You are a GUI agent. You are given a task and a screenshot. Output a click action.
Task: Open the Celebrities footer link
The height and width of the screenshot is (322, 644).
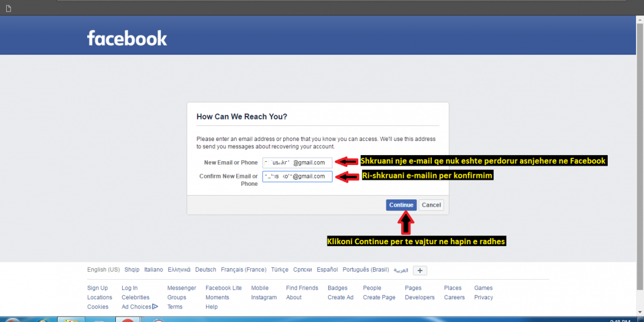136,297
